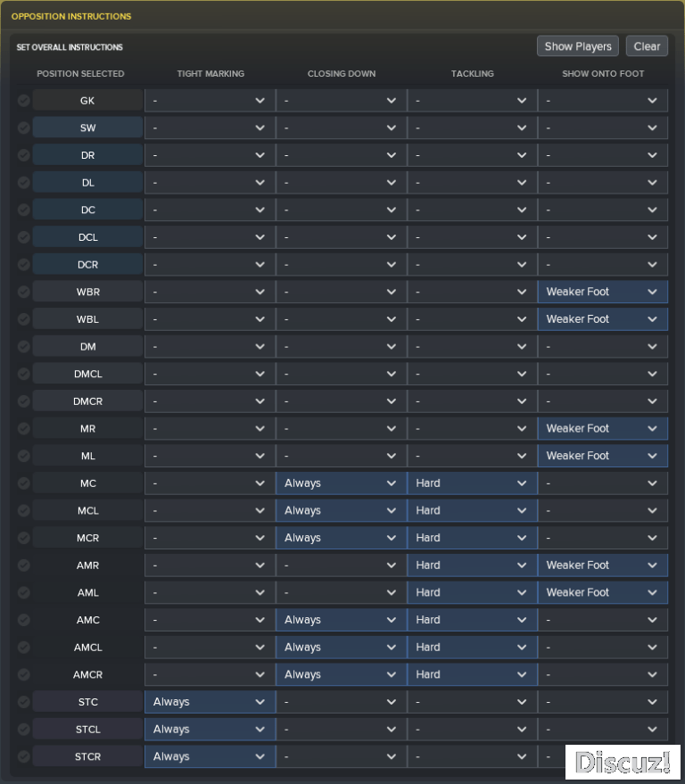Open Tackling dropdown for DMCR

coord(473,401)
